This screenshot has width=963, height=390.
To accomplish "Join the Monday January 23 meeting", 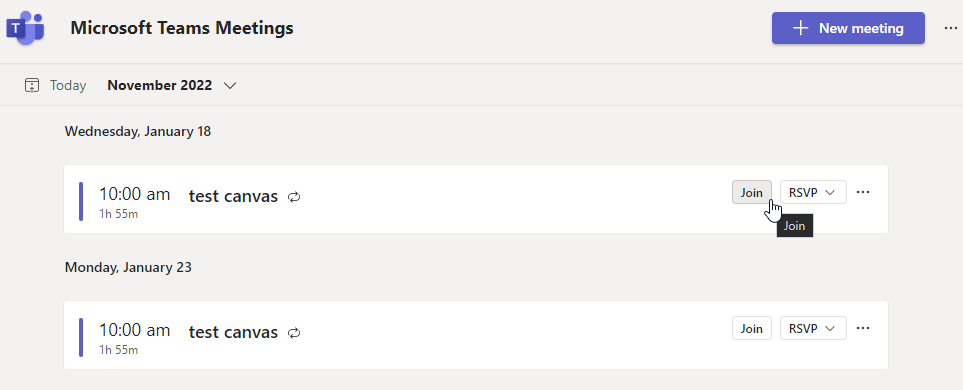I will click(752, 328).
